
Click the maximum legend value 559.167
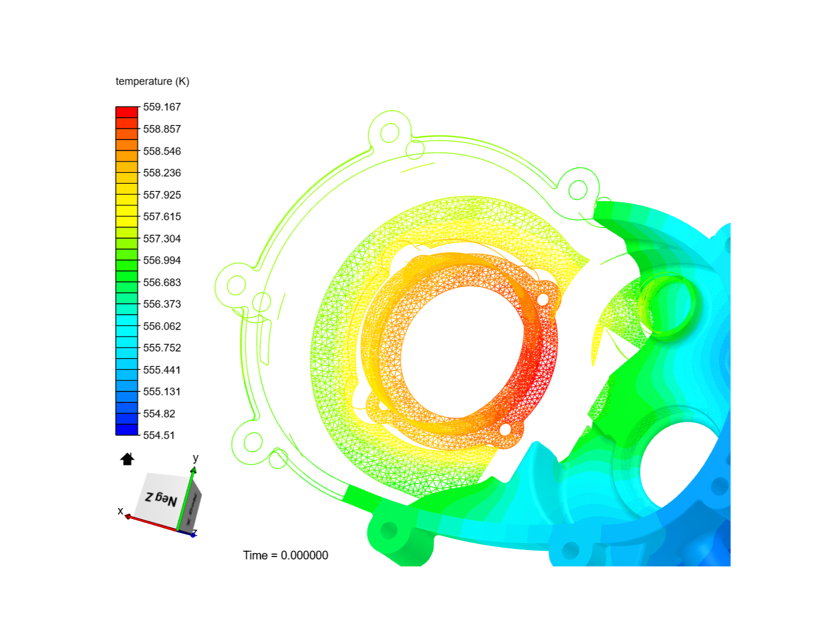tap(162, 107)
